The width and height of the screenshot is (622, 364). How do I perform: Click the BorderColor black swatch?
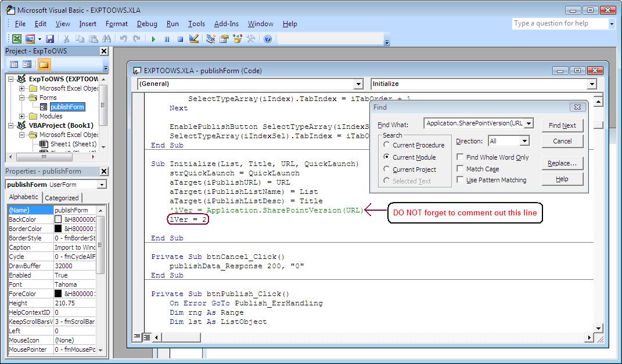coord(58,229)
